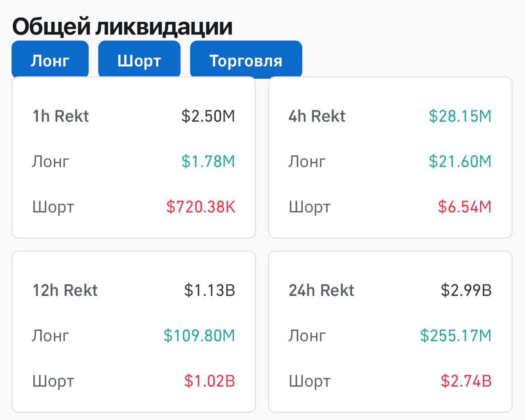Open the 1h Rekt card title

coord(61,116)
